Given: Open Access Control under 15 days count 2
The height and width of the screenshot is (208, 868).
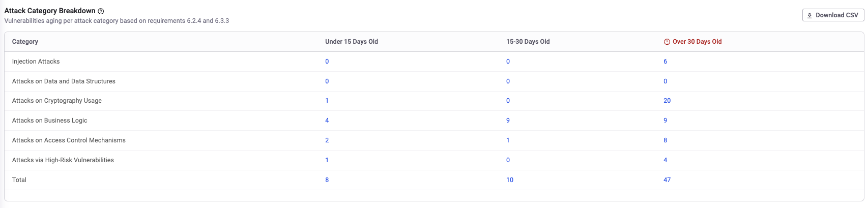Looking at the screenshot, I should tap(327, 140).
